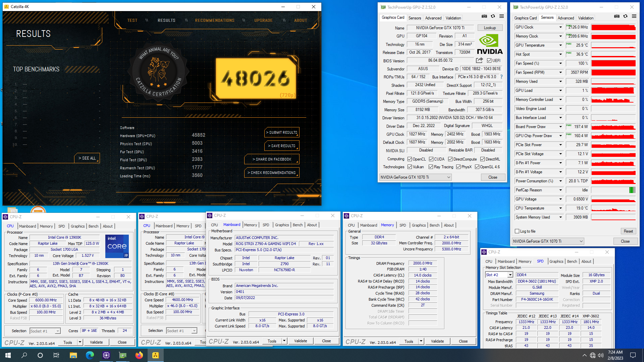Open Memory Clock sensor dropdown arrow

click(560, 36)
